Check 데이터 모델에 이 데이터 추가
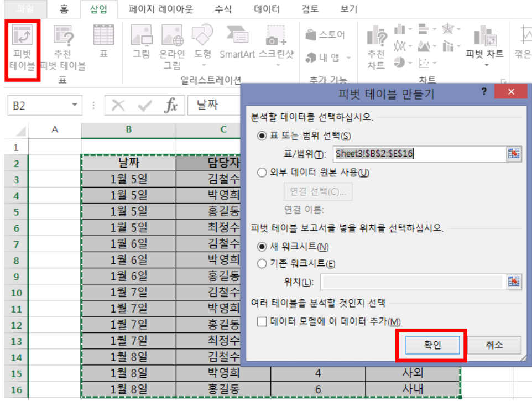Viewport: 532px width, 401px height. (x=262, y=321)
